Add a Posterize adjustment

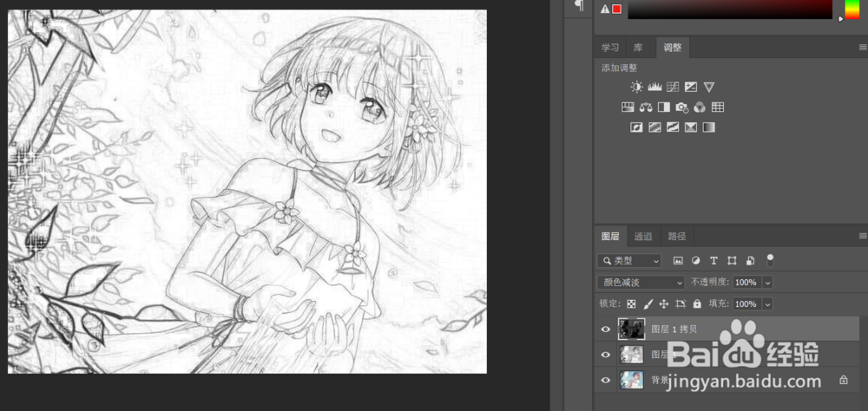coord(654,127)
